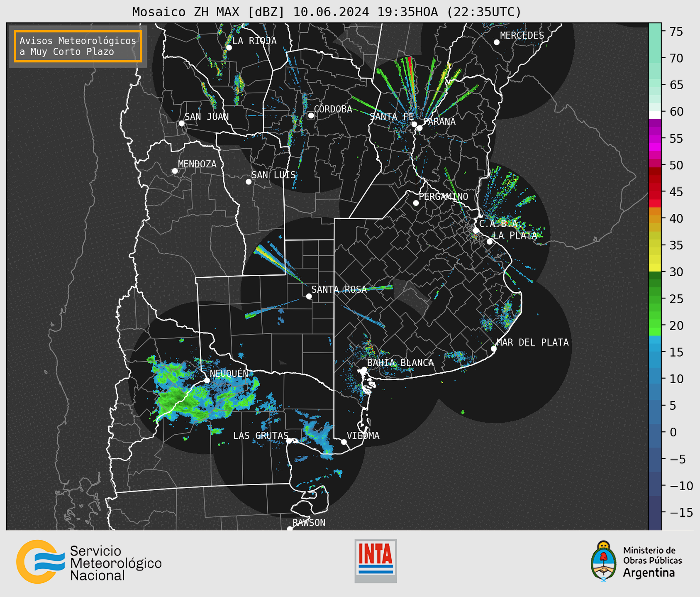The height and width of the screenshot is (597, 700).
Task: Click the BAHÍA BLANCA city marker dot
Action: pyautogui.click(x=364, y=369)
